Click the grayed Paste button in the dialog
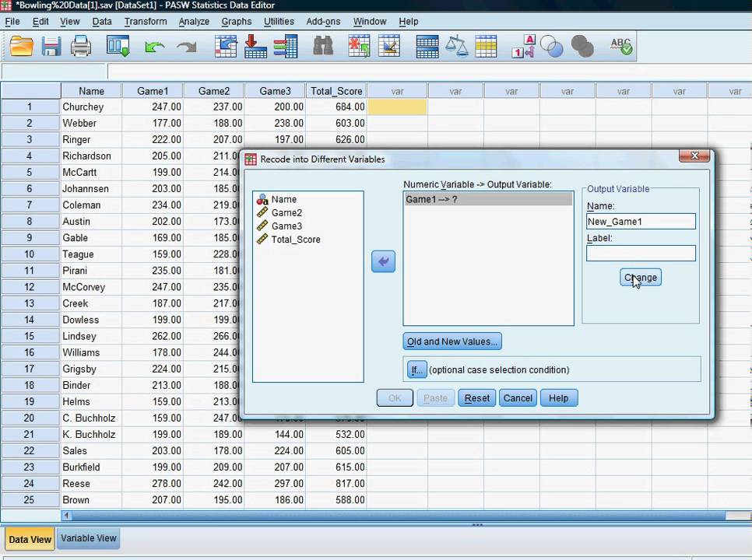Image resolution: width=752 pixels, height=560 pixels. point(435,398)
